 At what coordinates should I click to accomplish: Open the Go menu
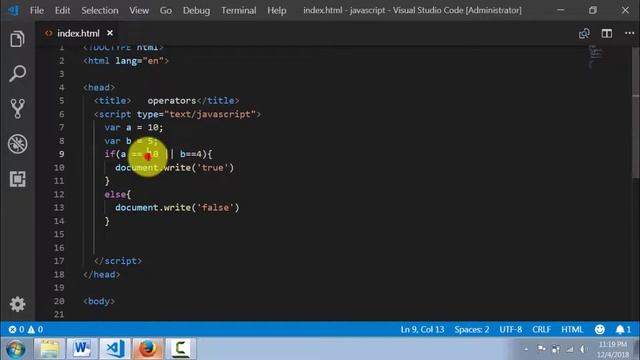[x=166, y=10]
